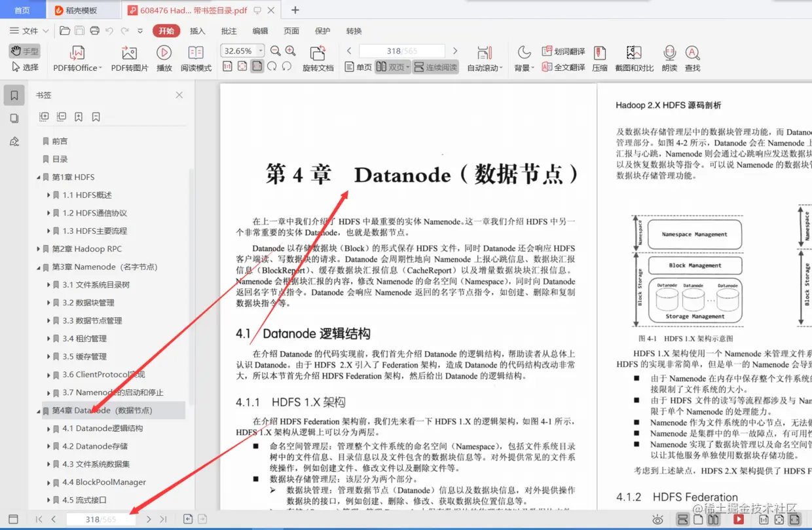Image resolution: width=812 pixels, height=530 pixels.
Task: Enter 阅读模式 reading mode
Action: point(196,58)
